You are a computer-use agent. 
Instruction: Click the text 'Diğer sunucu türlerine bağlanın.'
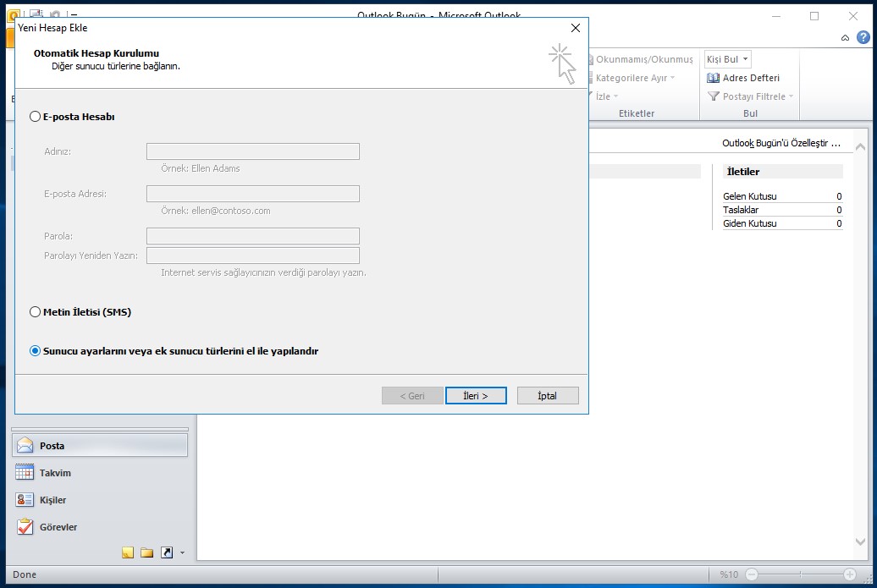point(116,66)
